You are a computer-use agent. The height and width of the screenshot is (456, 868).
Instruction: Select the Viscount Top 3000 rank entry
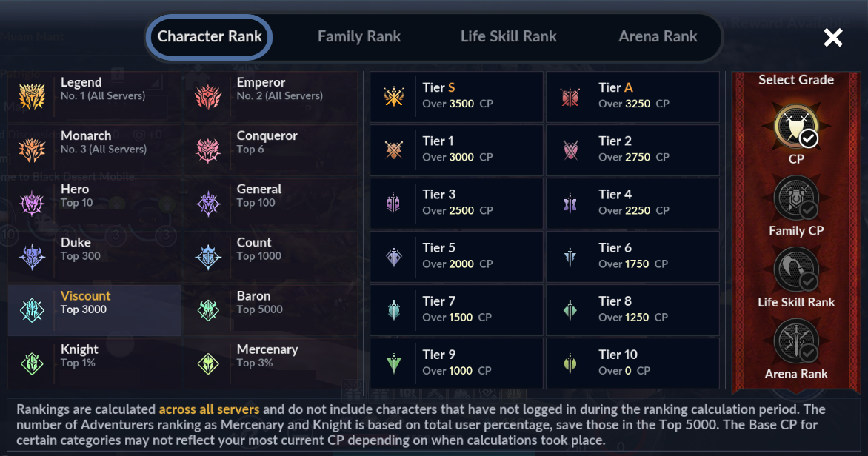pyautogui.click(x=95, y=310)
